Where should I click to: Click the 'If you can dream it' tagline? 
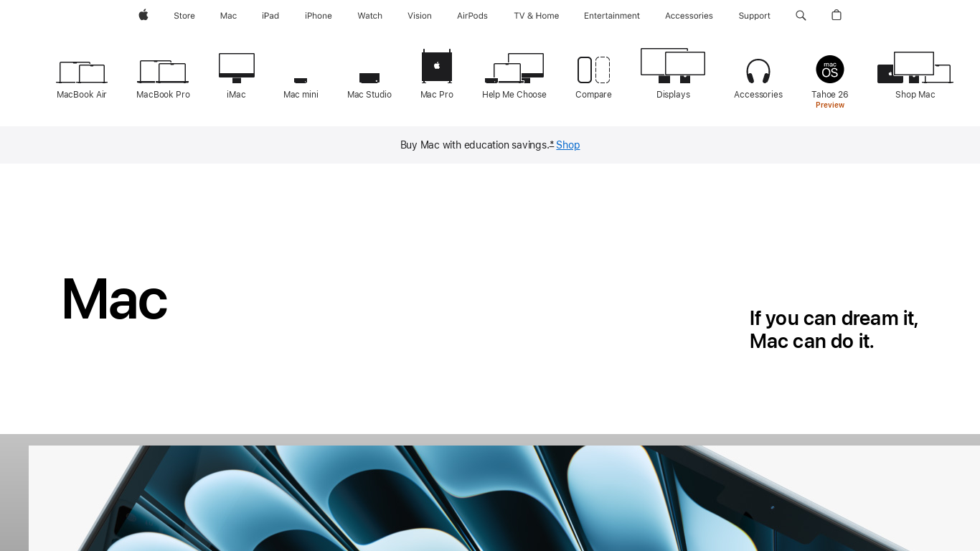[834, 329]
